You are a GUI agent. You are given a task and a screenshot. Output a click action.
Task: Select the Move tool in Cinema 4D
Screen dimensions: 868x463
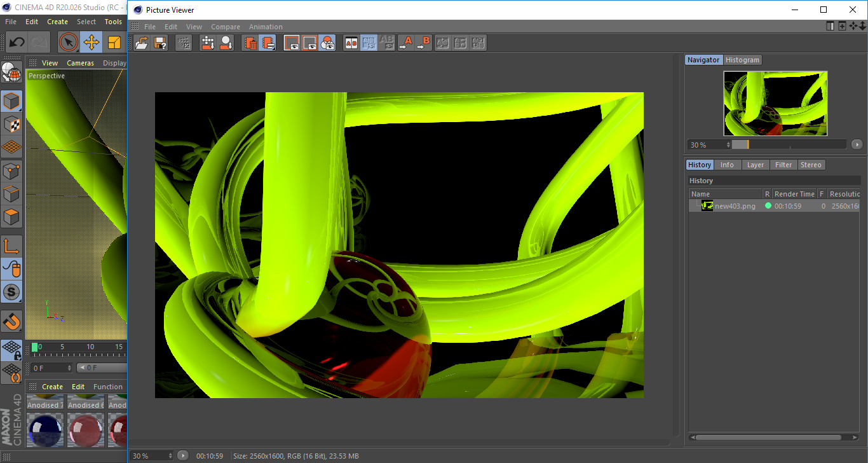pos(92,43)
